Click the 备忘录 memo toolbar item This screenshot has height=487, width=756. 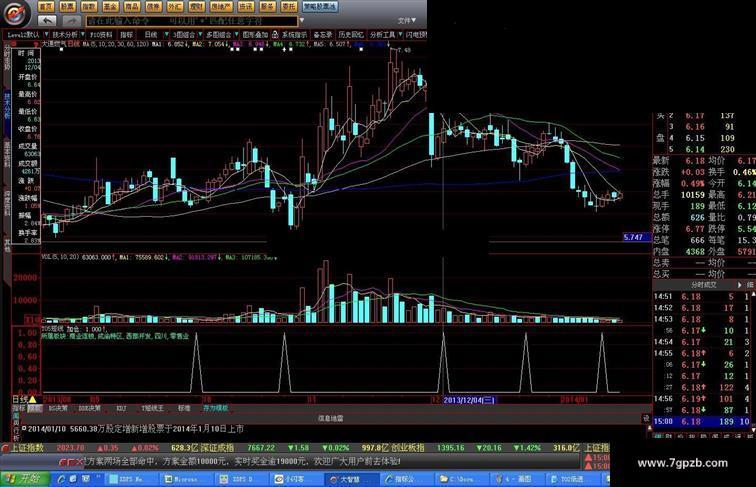click(x=323, y=35)
